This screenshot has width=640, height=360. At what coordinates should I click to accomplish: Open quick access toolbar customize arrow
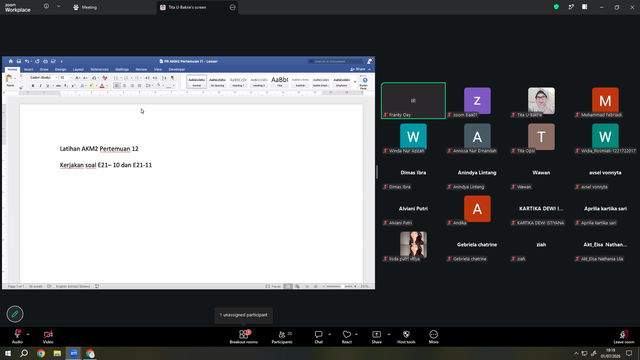tap(62, 61)
